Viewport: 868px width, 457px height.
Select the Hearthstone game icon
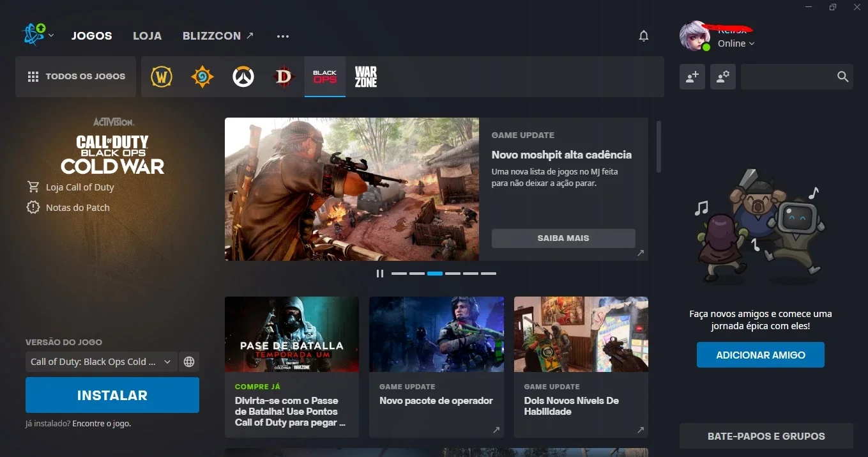click(202, 77)
